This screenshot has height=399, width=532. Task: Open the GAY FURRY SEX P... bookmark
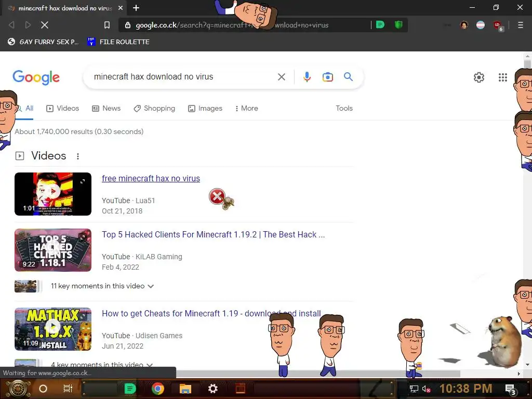click(x=44, y=42)
